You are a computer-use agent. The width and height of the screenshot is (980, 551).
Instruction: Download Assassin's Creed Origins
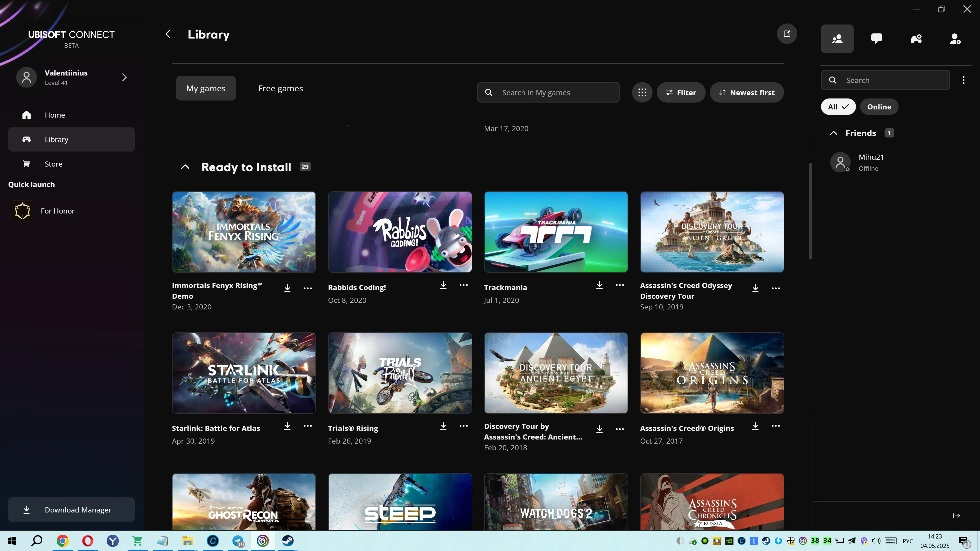[x=755, y=426]
